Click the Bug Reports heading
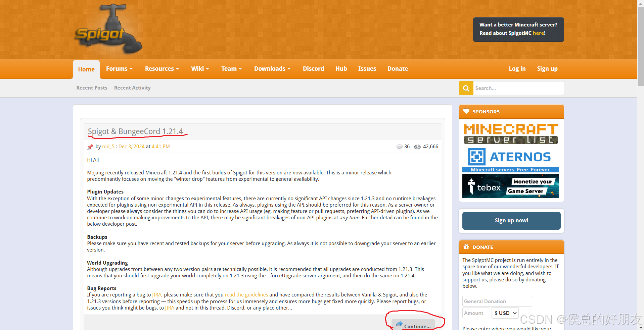The height and width of the screenshot is (330, 644). click(x=102, y=288)
